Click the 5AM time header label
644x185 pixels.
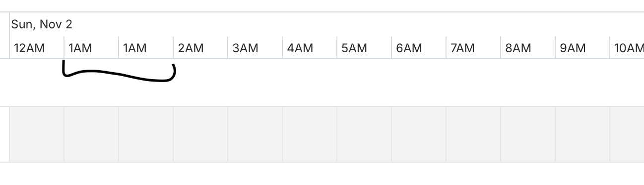tap(354, 48)
